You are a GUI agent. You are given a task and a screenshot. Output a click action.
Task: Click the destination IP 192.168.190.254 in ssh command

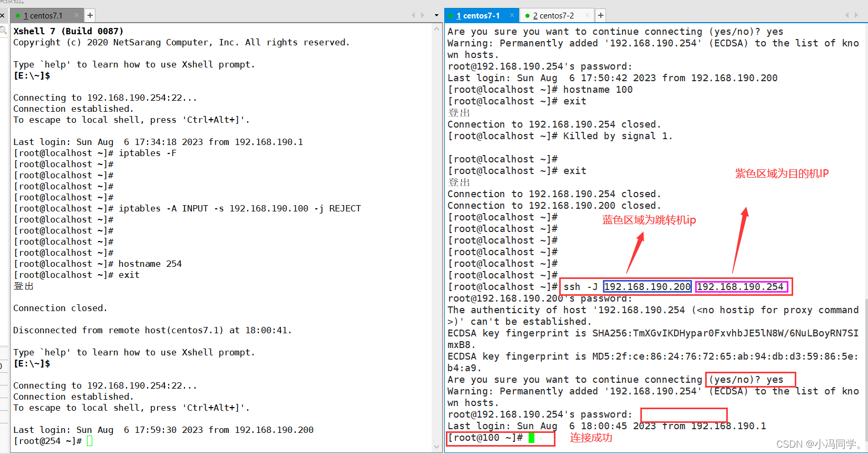[x=740, y=287]
